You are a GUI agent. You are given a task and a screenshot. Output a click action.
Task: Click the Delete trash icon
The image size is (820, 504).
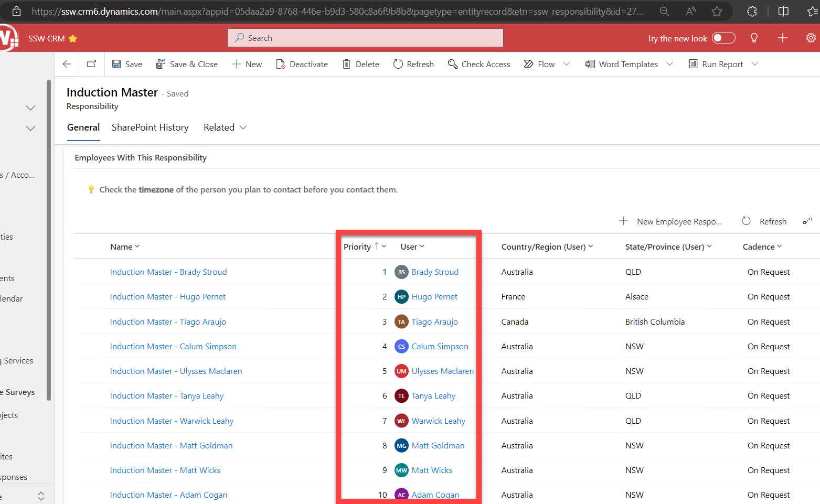(346, 64)
